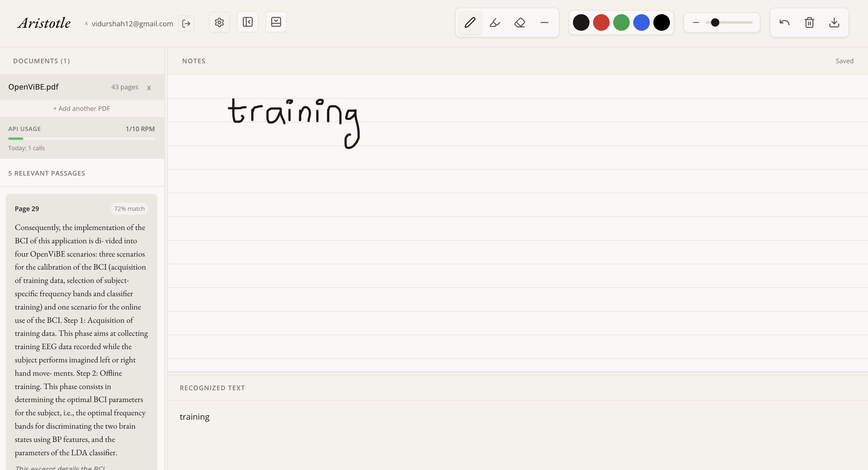868x470 pixels.
Task: Clear notes with trash icon
Action: tap(809, 22)
